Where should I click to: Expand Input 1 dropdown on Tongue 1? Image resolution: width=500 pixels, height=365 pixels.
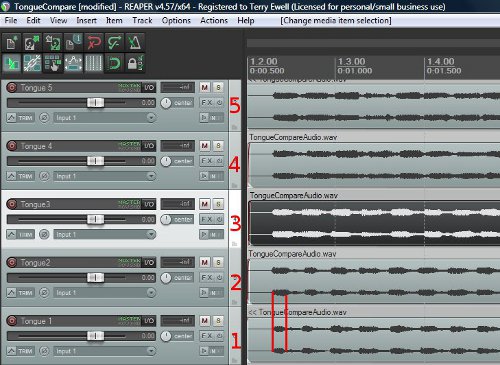pyautogui.click(x=151, y=351)
